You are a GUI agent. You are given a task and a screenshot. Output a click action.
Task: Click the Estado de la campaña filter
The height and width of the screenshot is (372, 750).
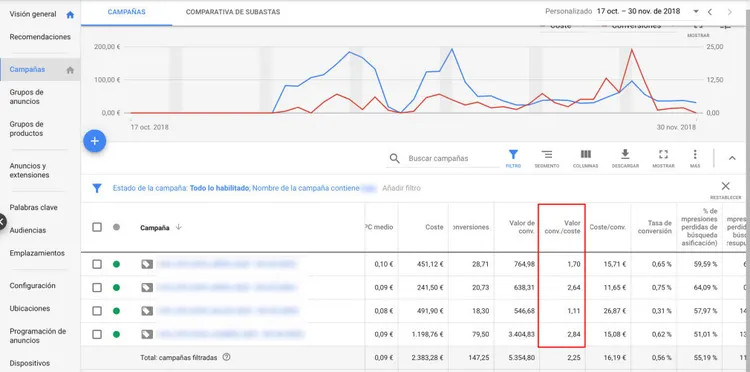point(181,188)
